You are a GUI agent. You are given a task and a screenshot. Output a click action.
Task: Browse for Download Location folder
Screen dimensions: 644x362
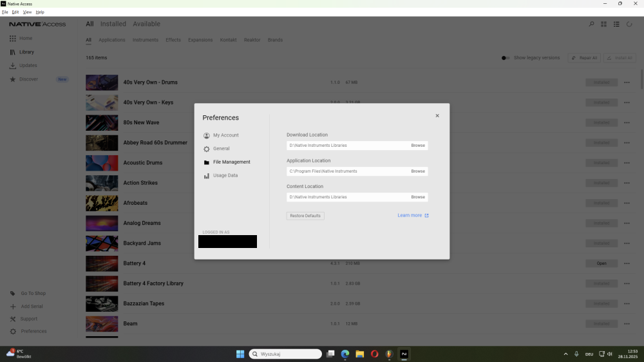tap(418, 146)
